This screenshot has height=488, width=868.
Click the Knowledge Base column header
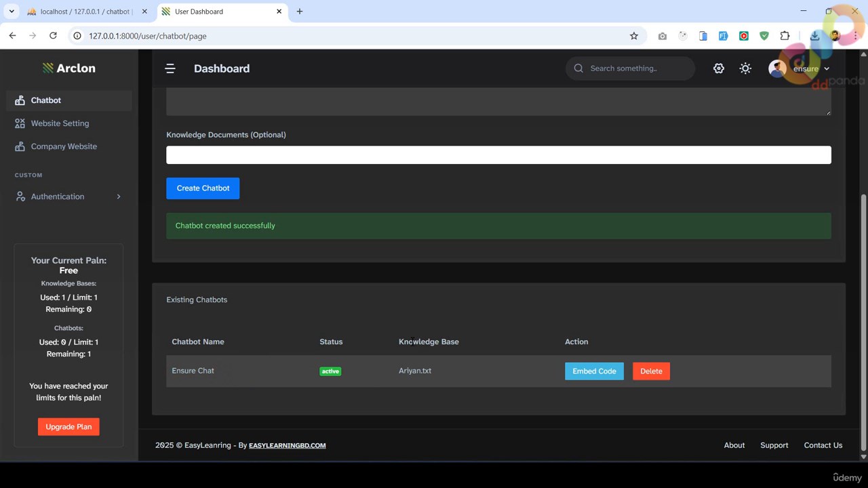[429, 342]
